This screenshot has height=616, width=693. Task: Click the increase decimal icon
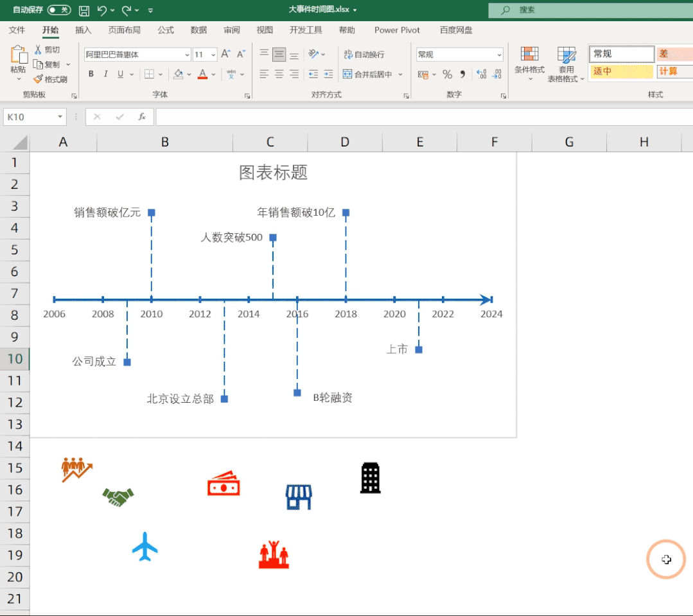coord(482,75)
